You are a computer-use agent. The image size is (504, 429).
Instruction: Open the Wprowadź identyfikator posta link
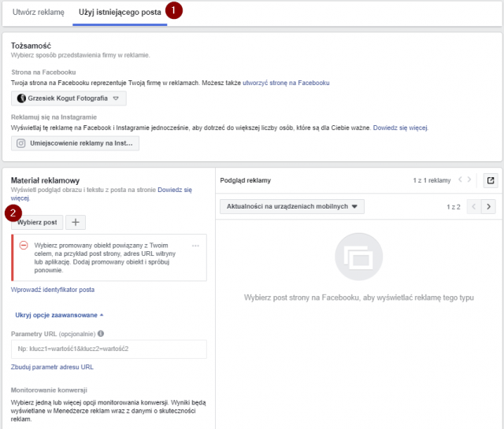(53, 290)
